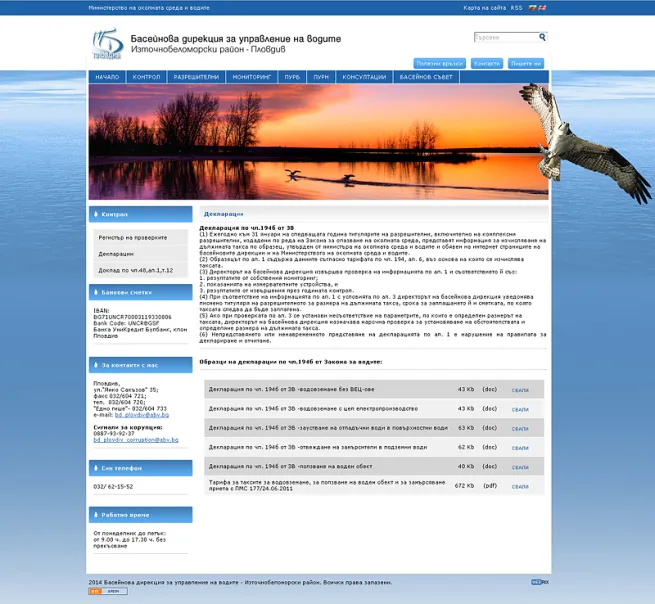The height and width of the screenshot is (604, 655).
Task: Click the 672 Kb file size text
Action: (x=465, y=486)
